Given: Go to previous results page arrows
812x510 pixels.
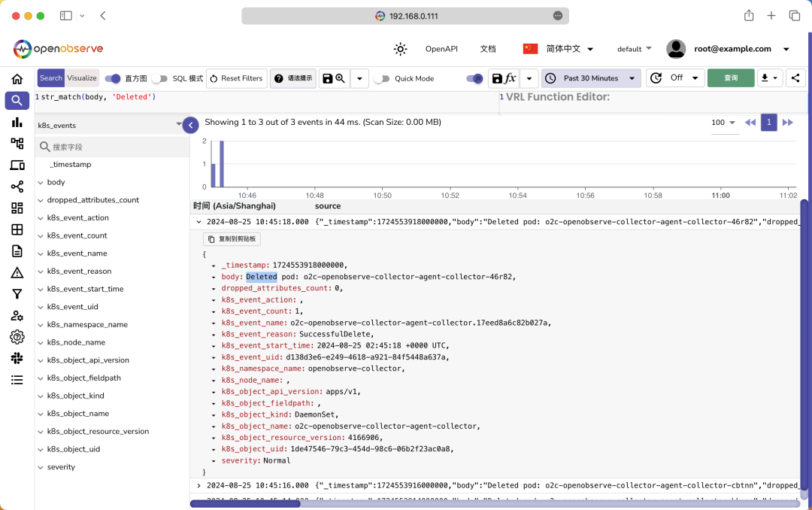Looking at the screenshot, I should (x=750, y=123).
